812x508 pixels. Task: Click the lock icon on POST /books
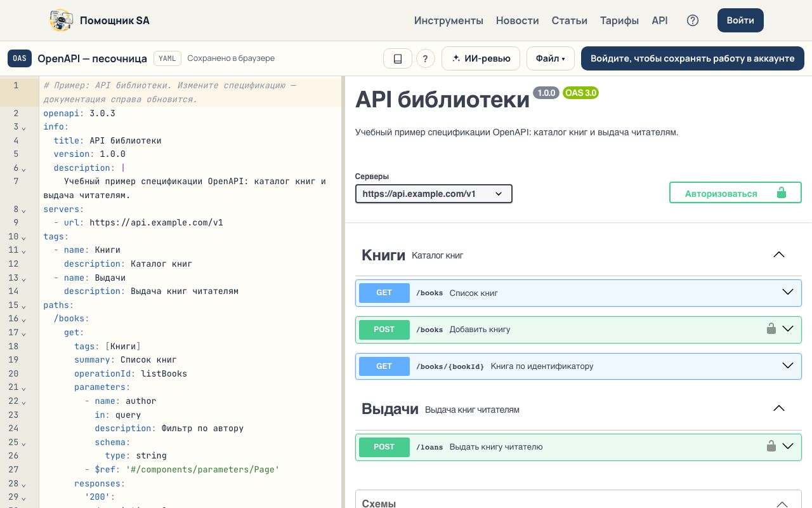coord(771,329)
